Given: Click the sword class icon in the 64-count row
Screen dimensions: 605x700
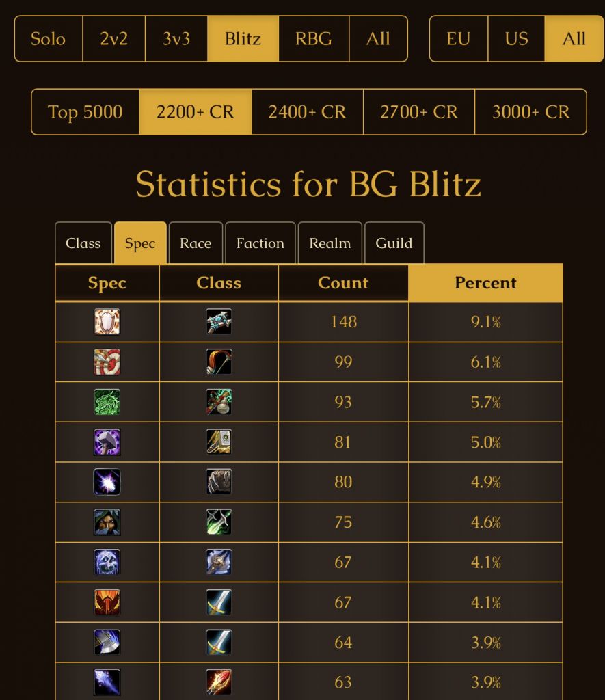Looking at the screenshot, I should click(x=219, y=643).
